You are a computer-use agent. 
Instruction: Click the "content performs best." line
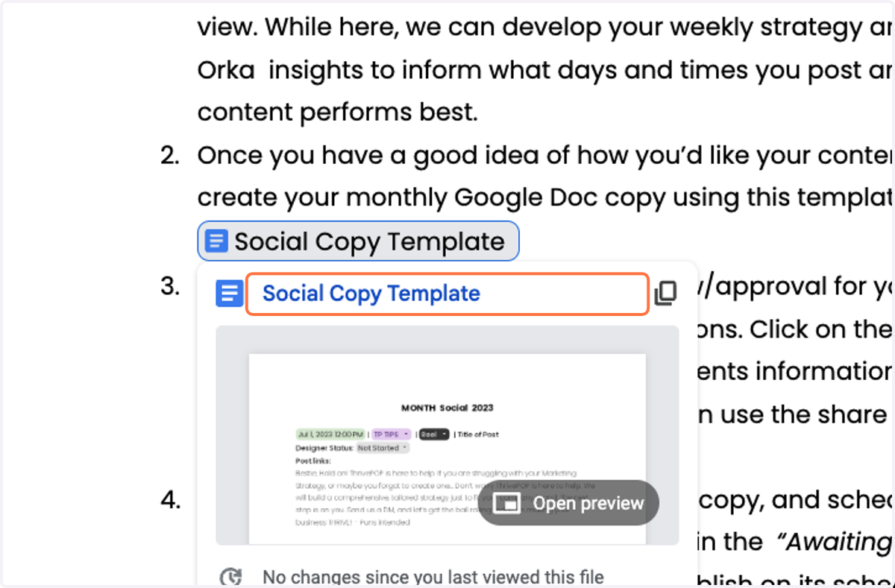pyautogui.click(x=337, y=113)
